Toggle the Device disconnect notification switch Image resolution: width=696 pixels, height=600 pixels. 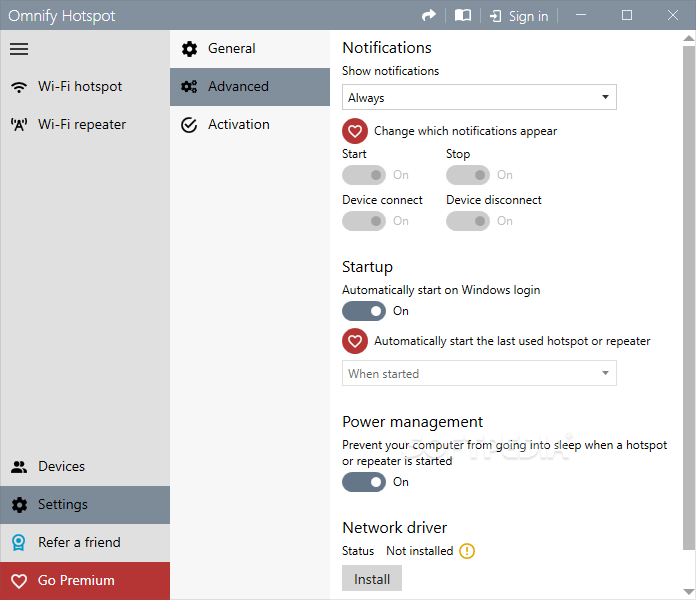pyautogui.click(x=468, y=221)
